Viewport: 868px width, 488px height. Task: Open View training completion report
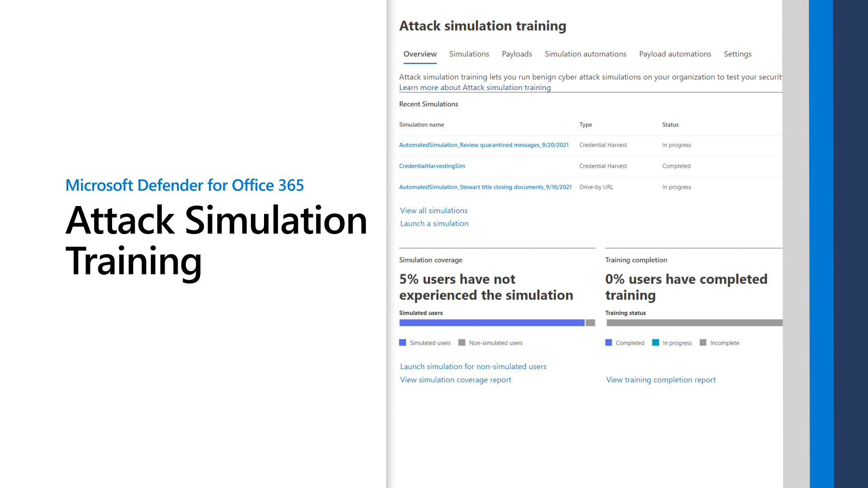[660, 380]
